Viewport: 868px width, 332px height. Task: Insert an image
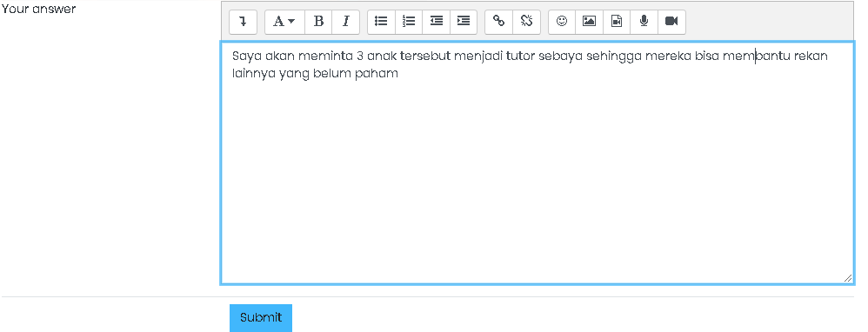tap(590, 22)
